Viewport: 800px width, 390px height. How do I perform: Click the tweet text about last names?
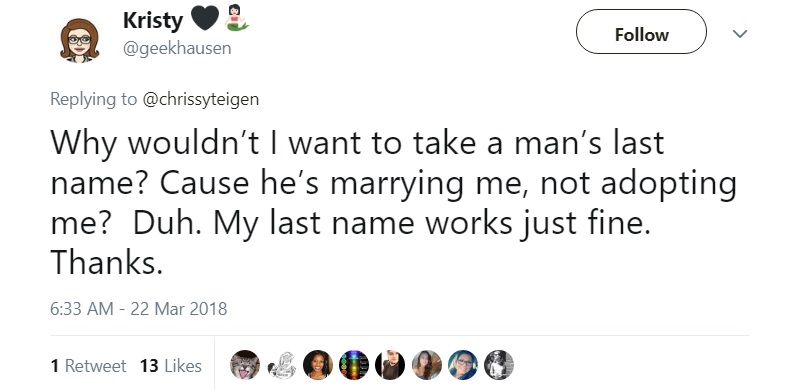click(393, 202)
